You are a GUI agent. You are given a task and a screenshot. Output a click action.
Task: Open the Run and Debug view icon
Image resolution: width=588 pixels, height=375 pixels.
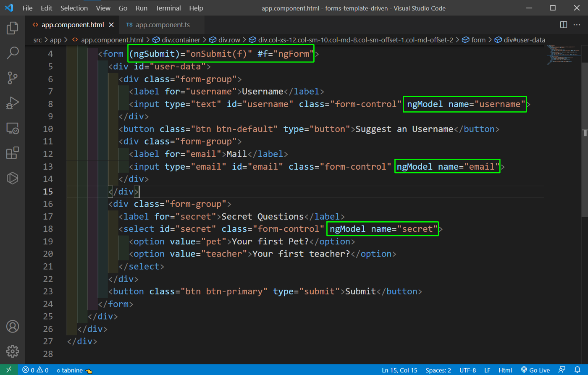pyautogui.click(x=13, y=103)
